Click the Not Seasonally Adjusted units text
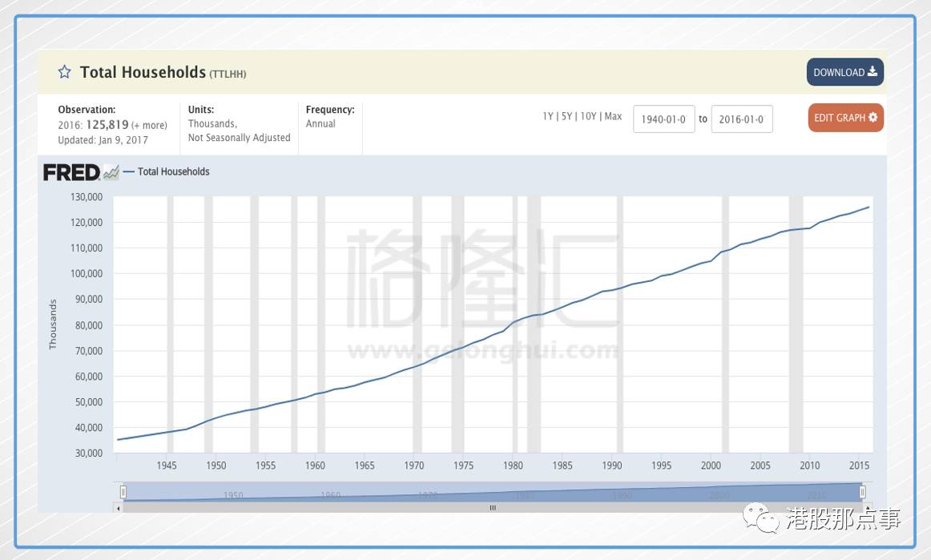Screen dimensions: 931x560 pos(240,137)
